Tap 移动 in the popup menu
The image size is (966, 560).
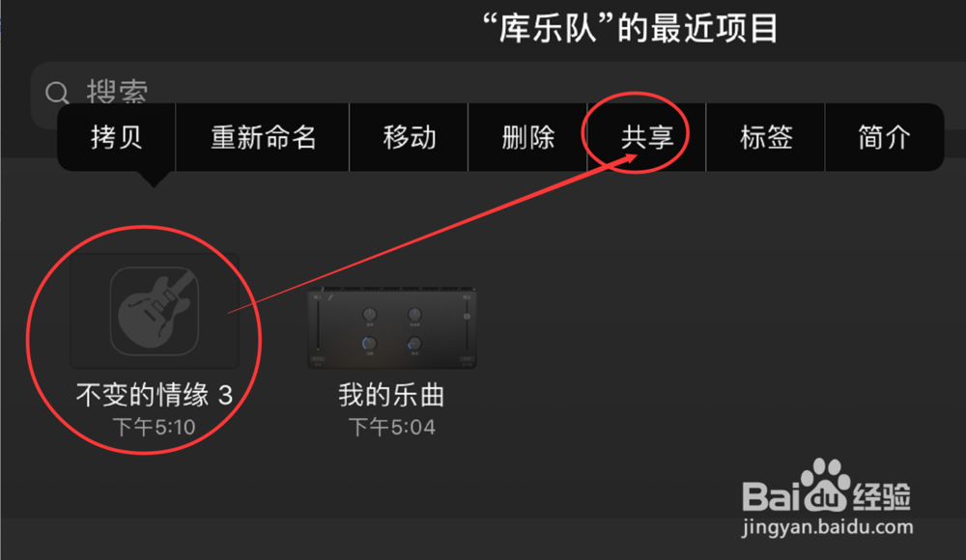pos(409,137)
